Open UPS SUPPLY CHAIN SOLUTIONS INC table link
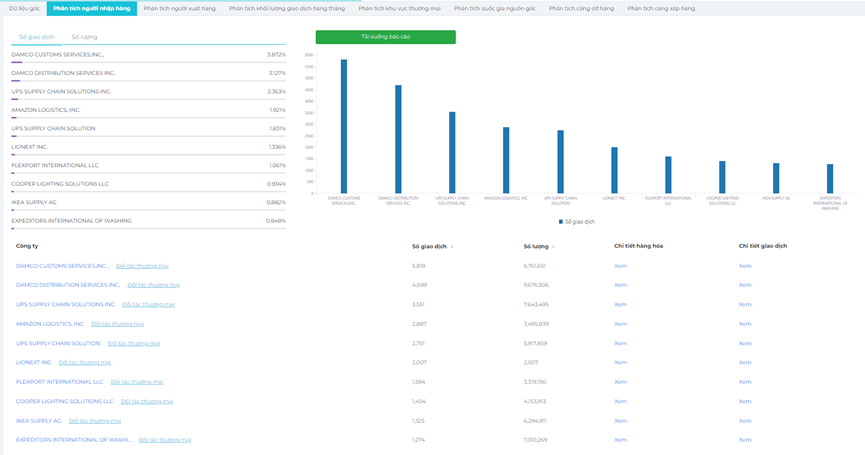 (65, 304)
